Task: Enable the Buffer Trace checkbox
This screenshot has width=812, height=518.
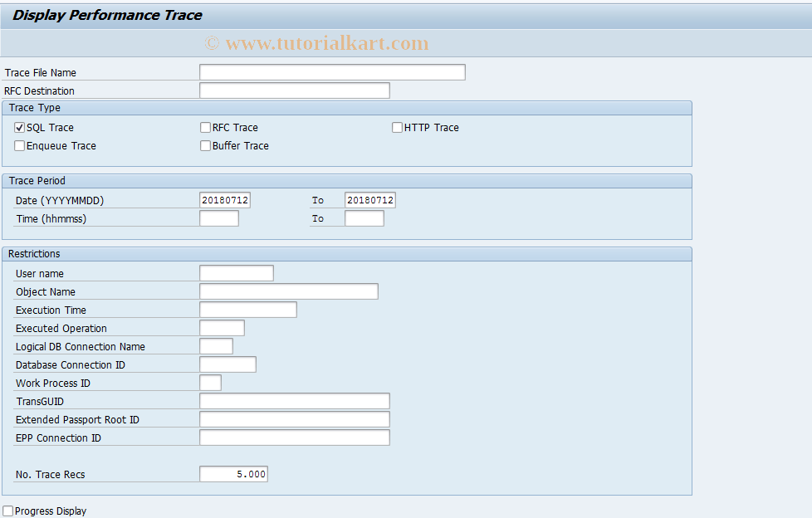Action: 205,145
